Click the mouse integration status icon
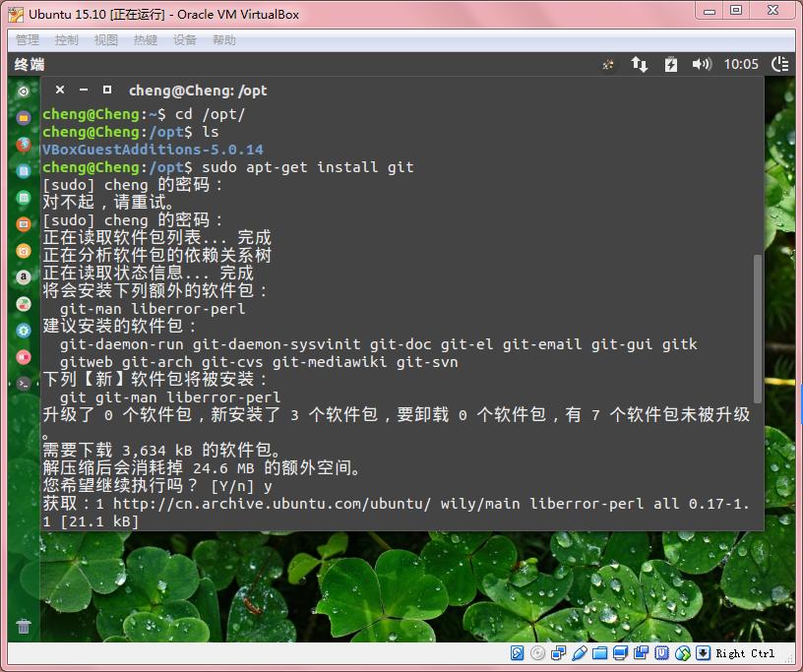Image resolution: width=803 pixels, height=672 pixels. coord(683,653)
